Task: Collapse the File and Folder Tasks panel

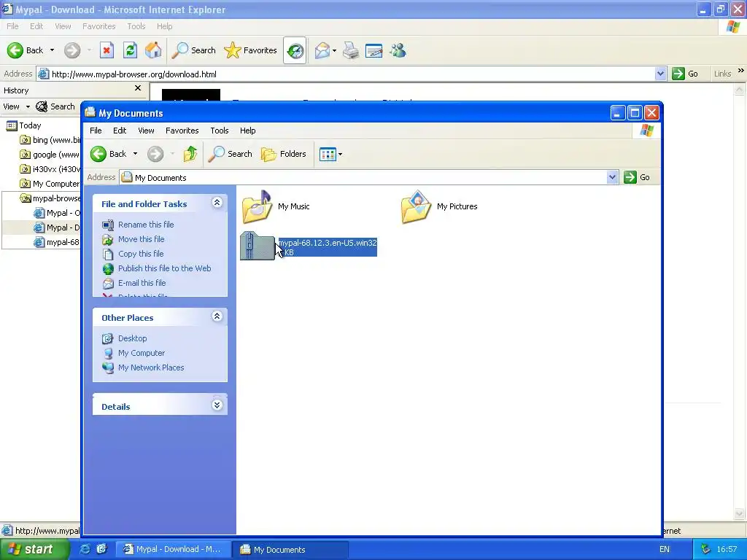Action: coord(217,203)
